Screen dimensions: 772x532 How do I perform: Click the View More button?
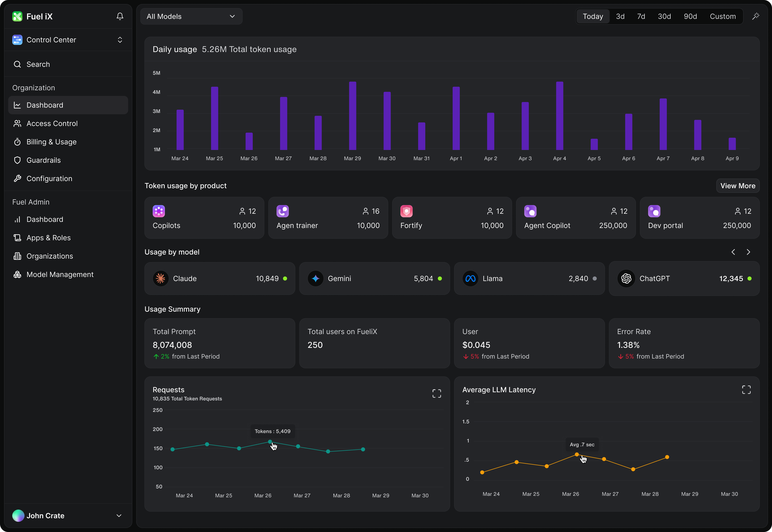(x=738, y=186)
